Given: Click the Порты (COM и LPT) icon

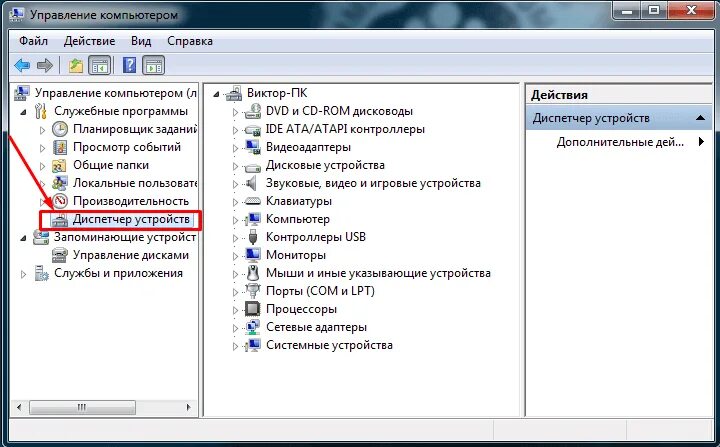Looking at the screenshot, I should [252, 291].
